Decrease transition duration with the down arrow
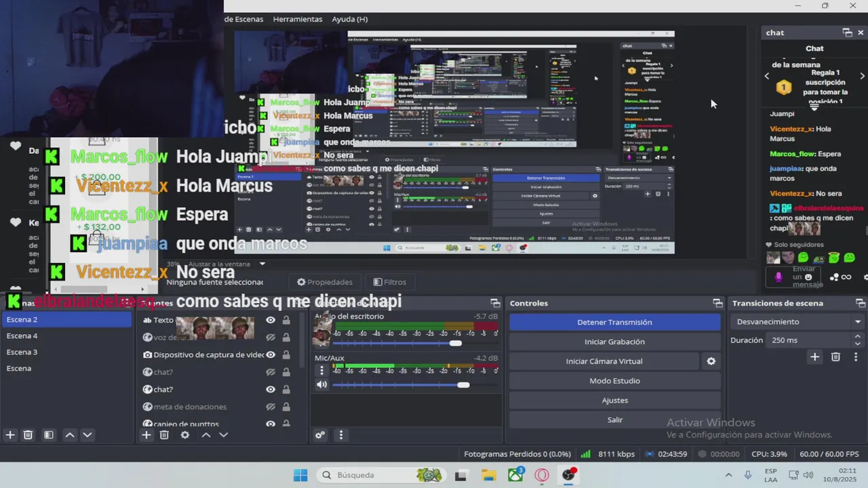 point(859,344)
